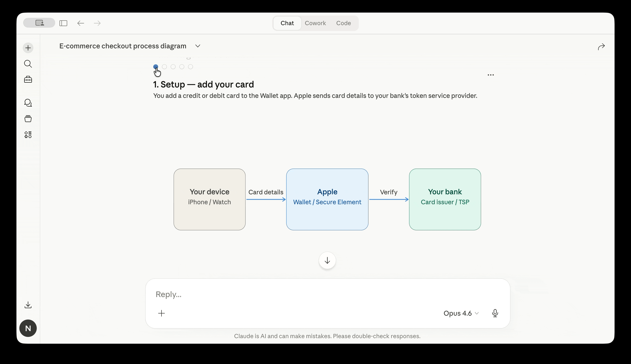Start a new chat with plus icon
The width and height of the screenshot is (631, 364).
[28, 48]
